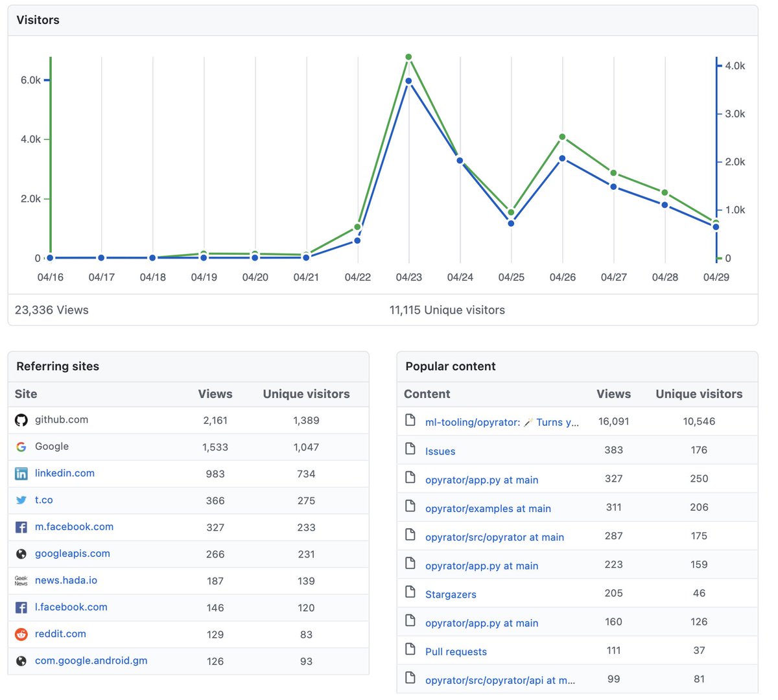Image resolution: width=778 pixels, height=700 pixels.
Task: Click the 04/23 date label on the axis
Action: tap(409, 277)
